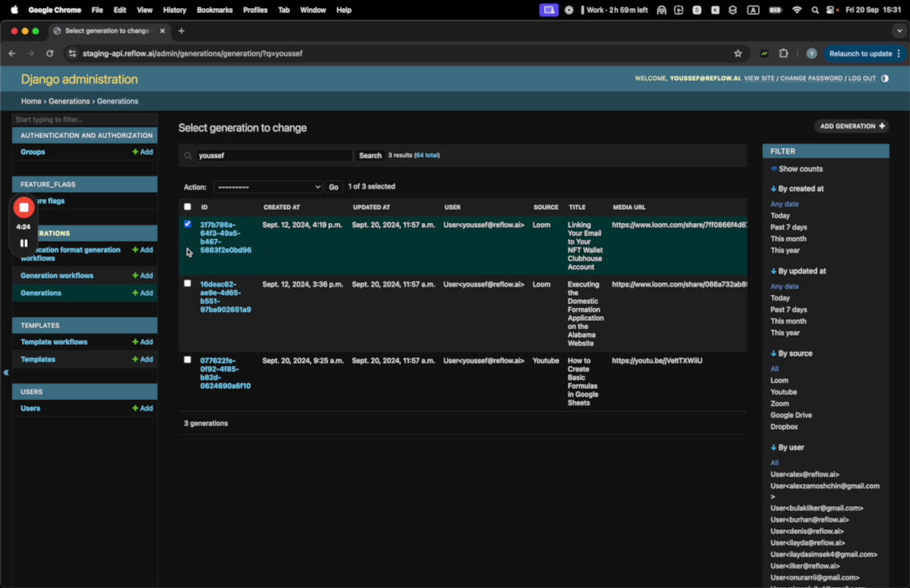Check the How to Create Basic Formulas row
This screenshot has height=588, width=910.
[x=187, y=360]
